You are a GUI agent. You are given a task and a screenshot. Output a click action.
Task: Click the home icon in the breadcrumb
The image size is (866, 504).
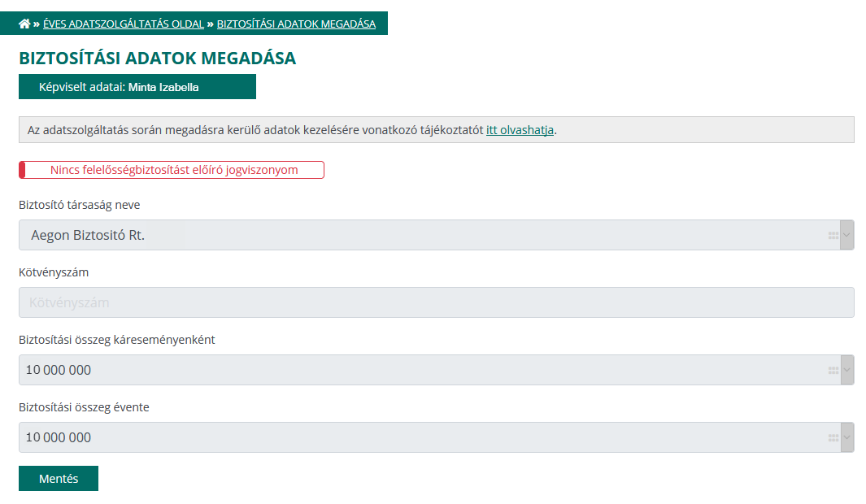tap(24, 24)
